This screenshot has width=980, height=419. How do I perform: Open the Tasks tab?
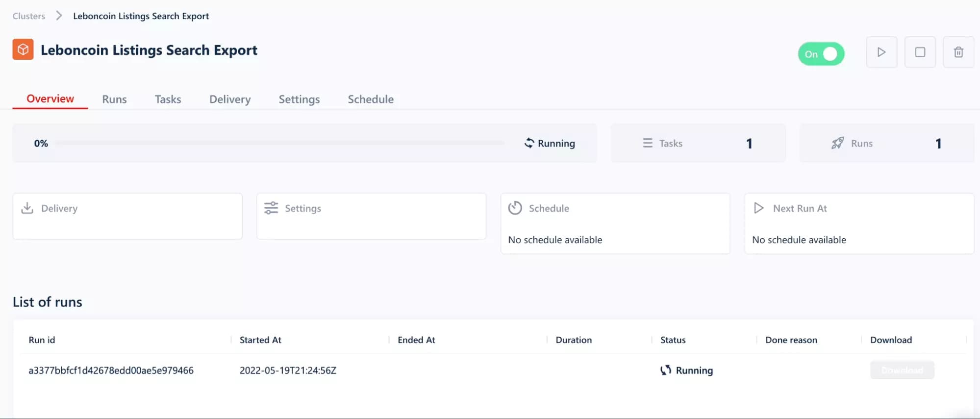168,99
